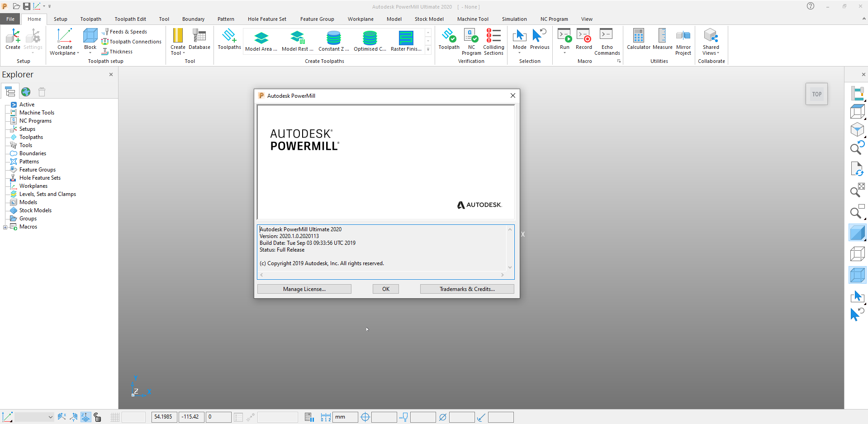Open the NC Program tab
This screenshot has height=424, width=868.
click(x=554, y=19)
